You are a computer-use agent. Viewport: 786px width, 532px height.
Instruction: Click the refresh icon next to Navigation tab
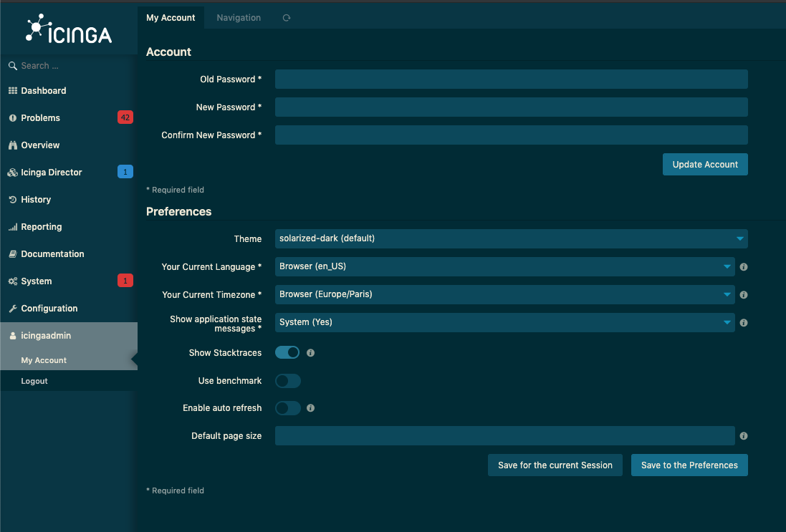286,17
